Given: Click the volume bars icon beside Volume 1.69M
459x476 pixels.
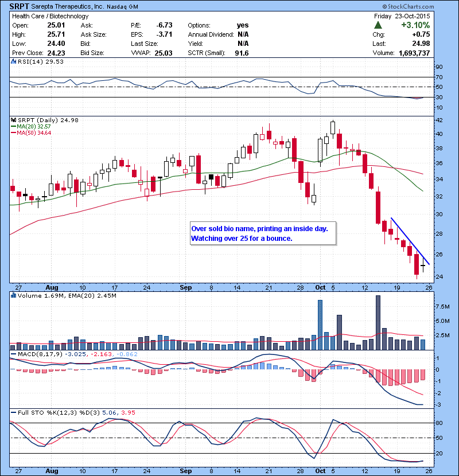Looking at the screenshot, I should (13, 295).
